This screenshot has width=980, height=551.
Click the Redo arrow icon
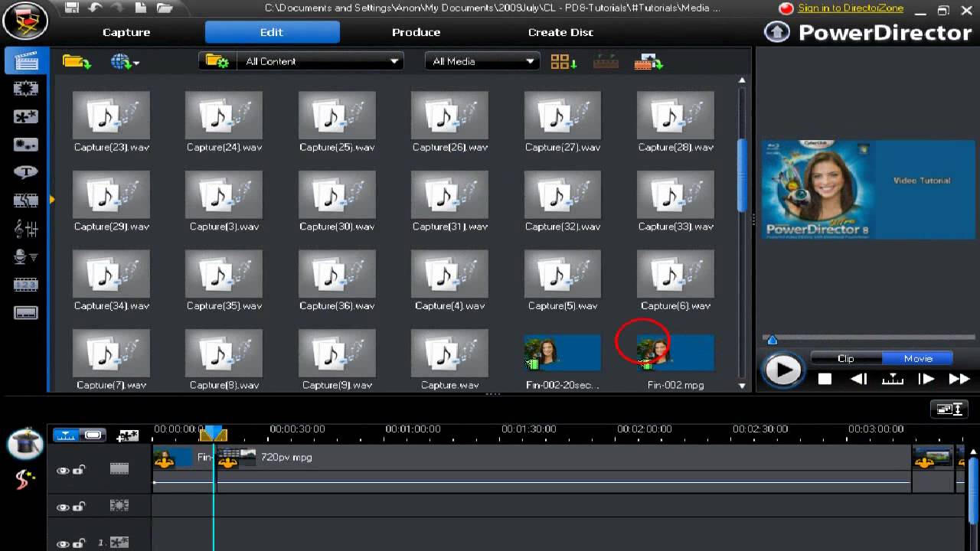(x=118, y=8)
